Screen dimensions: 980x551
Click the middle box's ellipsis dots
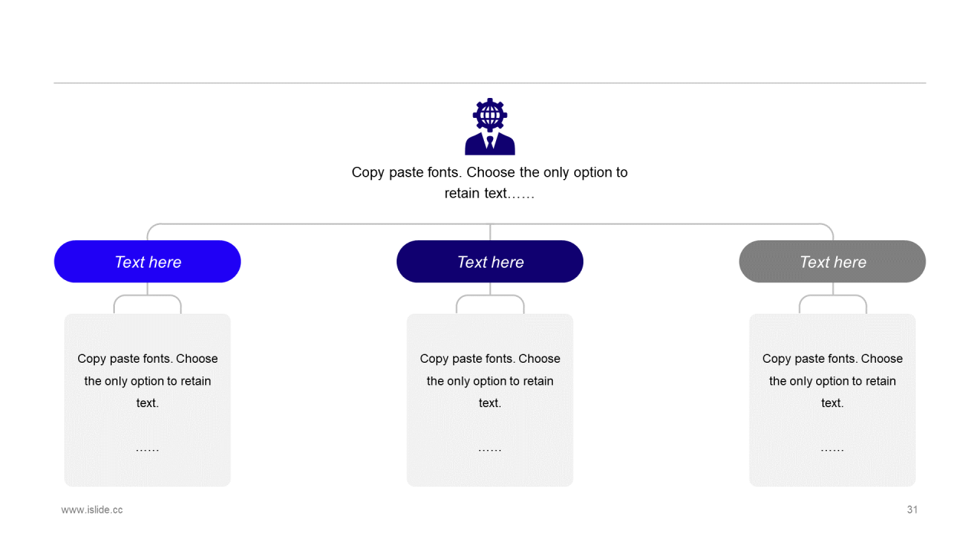tap(490, 449)
